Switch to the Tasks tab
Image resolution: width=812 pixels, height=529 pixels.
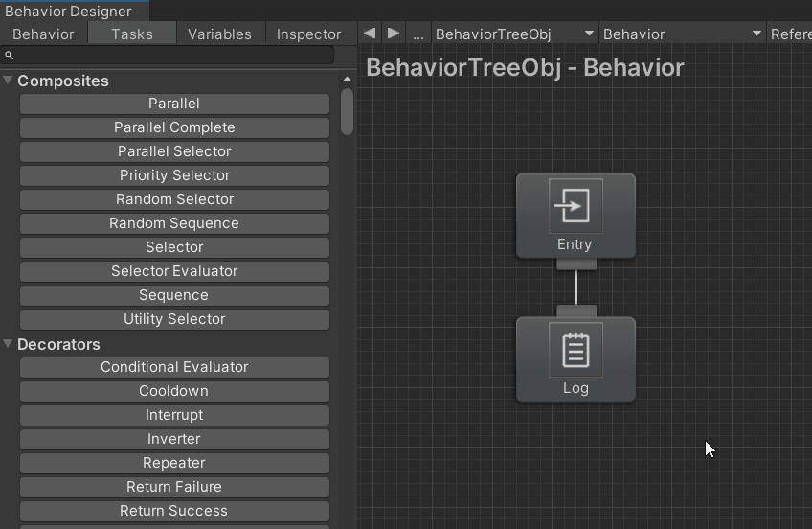[132, 34]
